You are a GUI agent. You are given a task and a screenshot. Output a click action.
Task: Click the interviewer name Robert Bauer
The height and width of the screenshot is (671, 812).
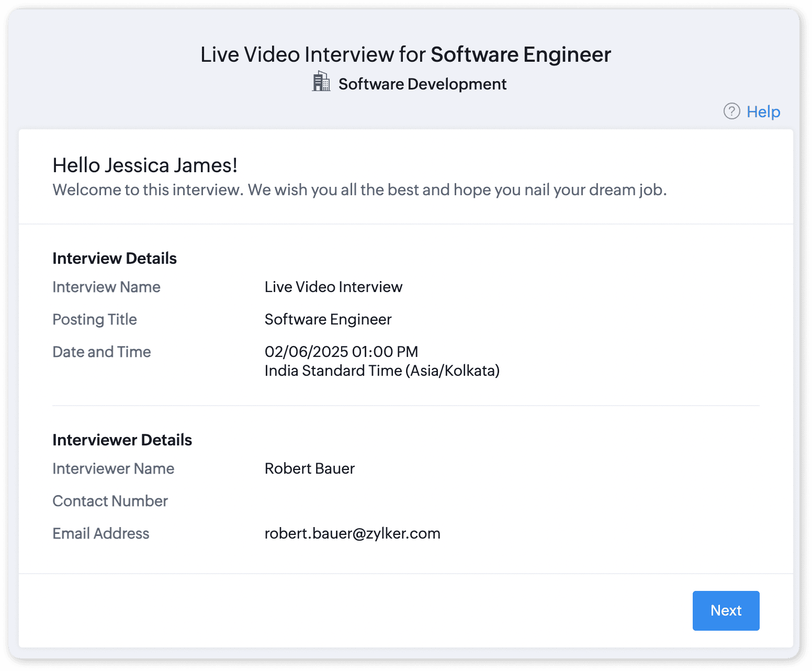(309, 468)
